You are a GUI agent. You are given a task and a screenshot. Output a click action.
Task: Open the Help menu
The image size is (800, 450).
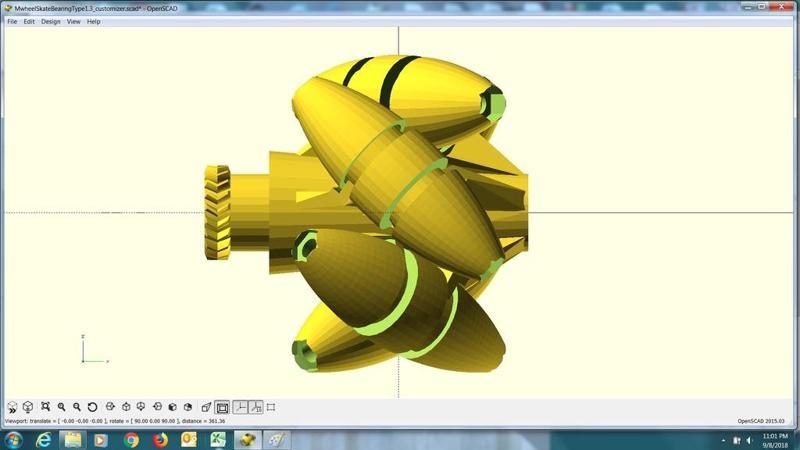point(93,22)
